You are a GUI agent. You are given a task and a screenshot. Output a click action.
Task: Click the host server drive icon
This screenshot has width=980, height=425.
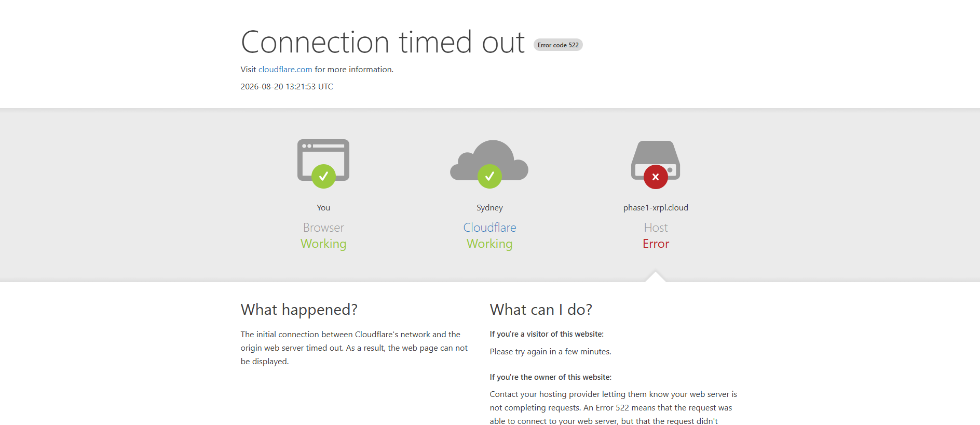click(x=656, y=160)
